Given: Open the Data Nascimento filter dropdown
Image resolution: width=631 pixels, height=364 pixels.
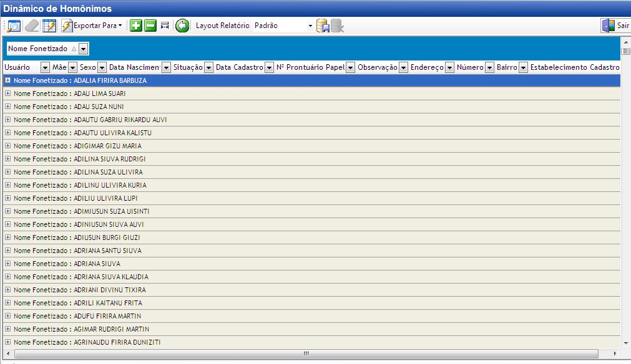Looking at the screenshot, I should point(166,67).
